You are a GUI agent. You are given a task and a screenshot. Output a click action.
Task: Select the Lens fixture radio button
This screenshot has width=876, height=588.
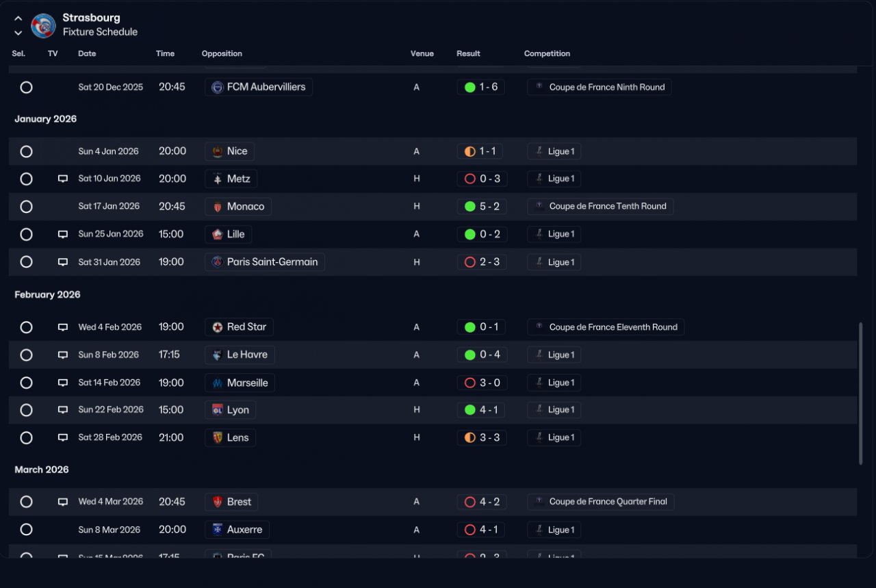[x=26, y=437]
